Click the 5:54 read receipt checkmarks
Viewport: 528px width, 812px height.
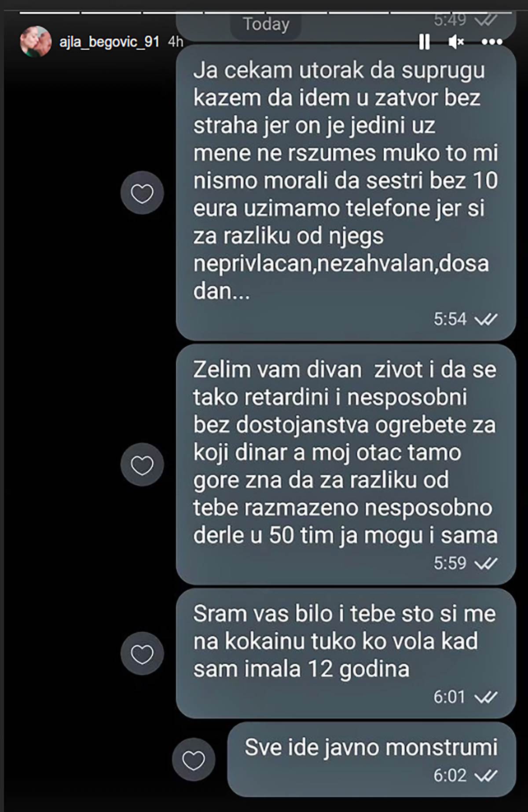pyautogui.click(x=486, y=319)
